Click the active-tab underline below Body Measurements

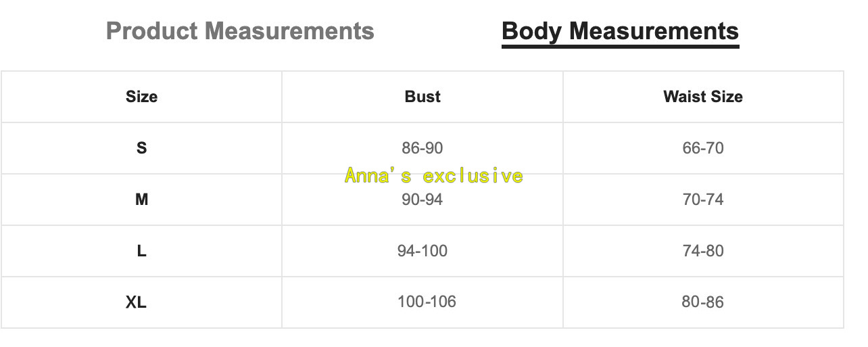click(x=620, y=46)
